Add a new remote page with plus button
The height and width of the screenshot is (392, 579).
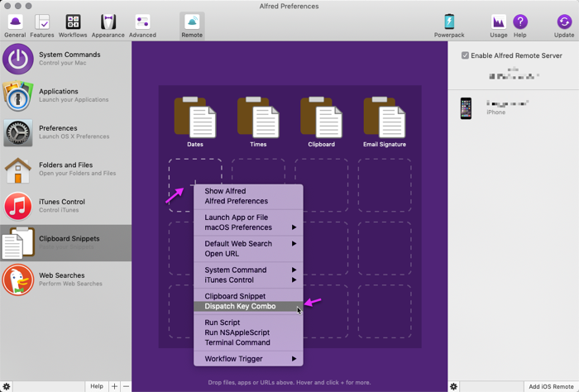click(x=114, y=386)
